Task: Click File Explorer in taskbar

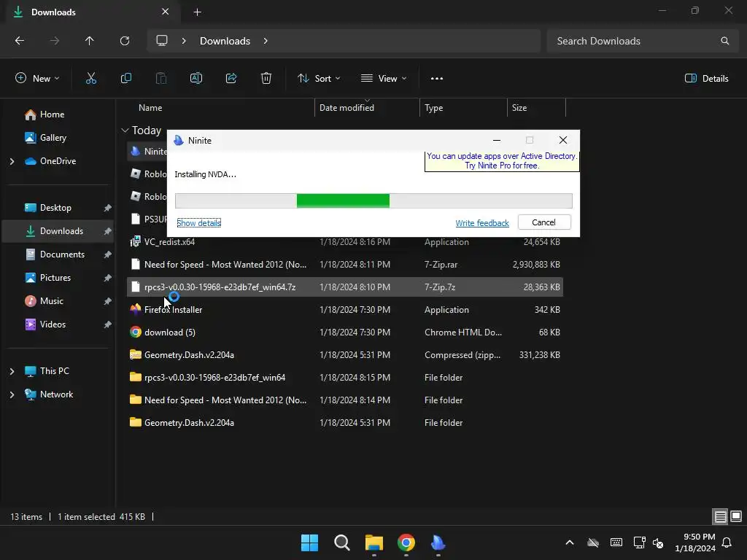Action: point(374,542)
